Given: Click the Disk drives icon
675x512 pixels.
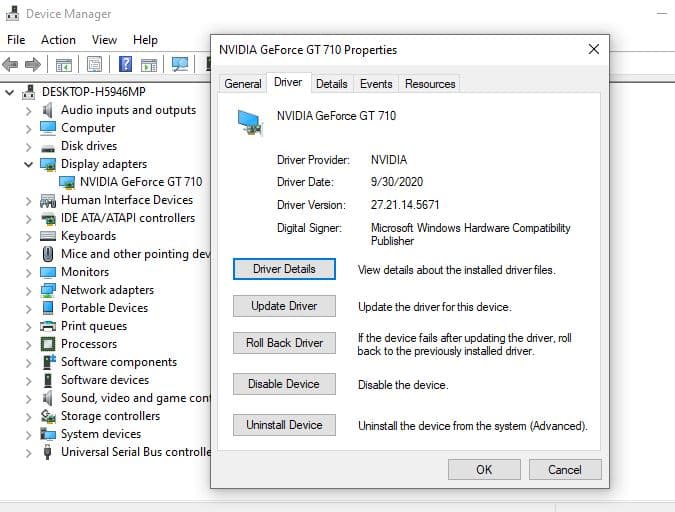Looking at the screenshot, I should coord(48,149).
